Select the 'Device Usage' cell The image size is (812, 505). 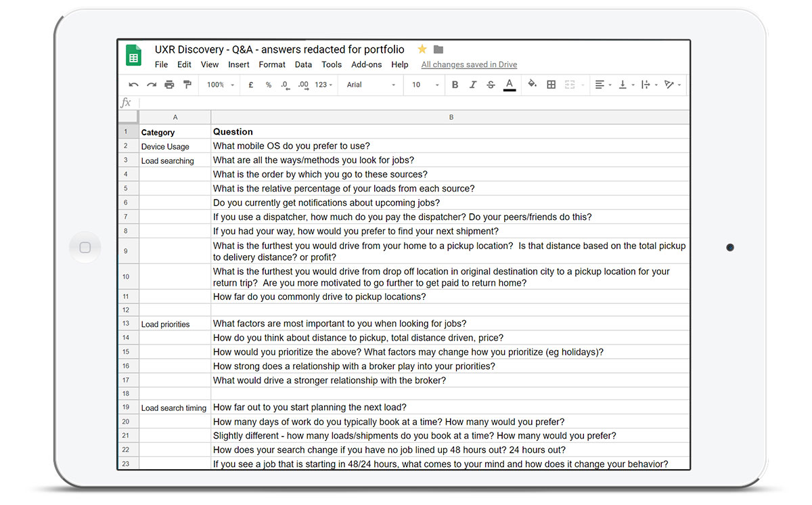click(175, 146)
